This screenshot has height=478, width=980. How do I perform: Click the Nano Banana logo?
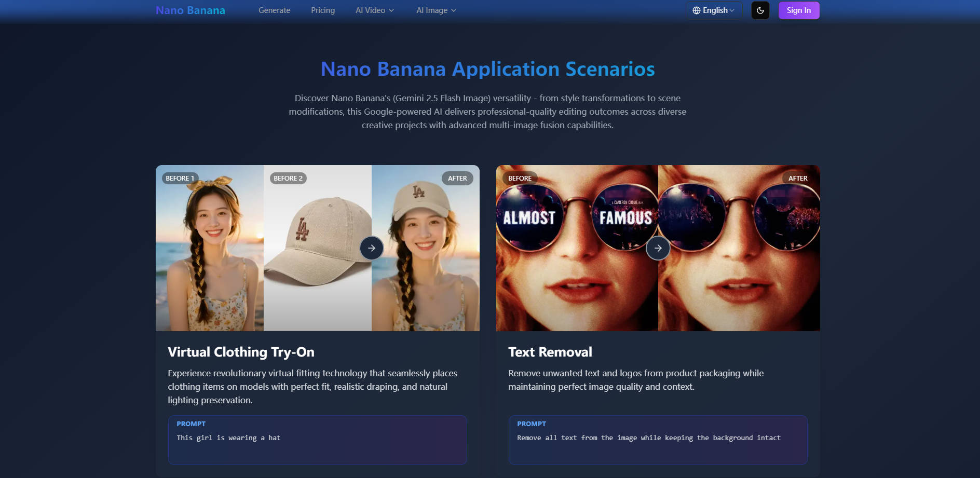(x=190, y=10)
